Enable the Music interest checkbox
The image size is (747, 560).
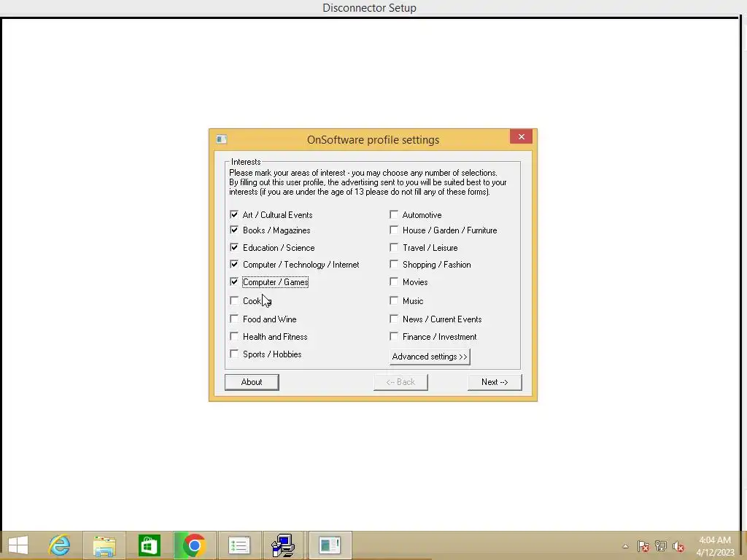(x=394, y=301)
